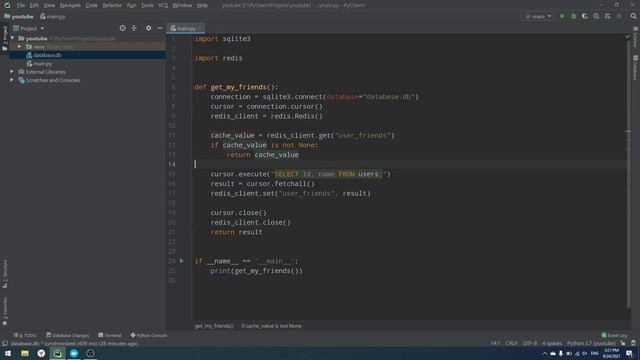Place the cursor on the 'import redis' line
This screenshot has height=360, width=640.
click(218, 58)
